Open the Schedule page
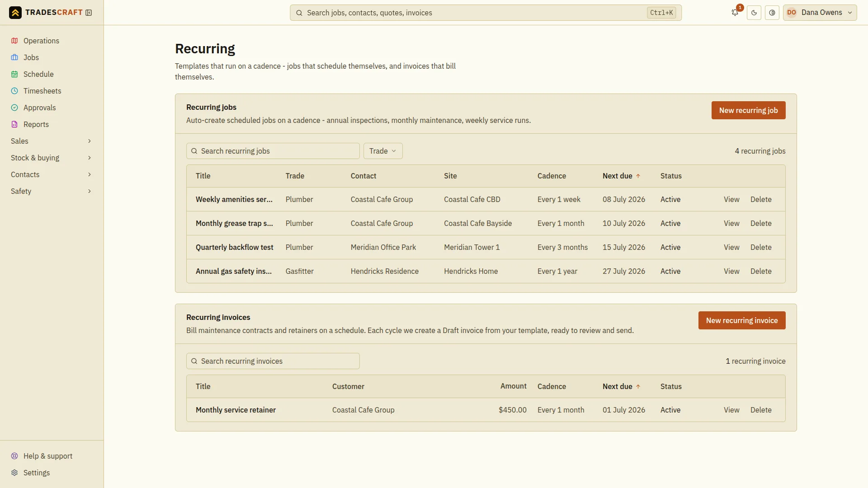Image resolution: width=868 pixels, height=488 pixels. point(52,74)
